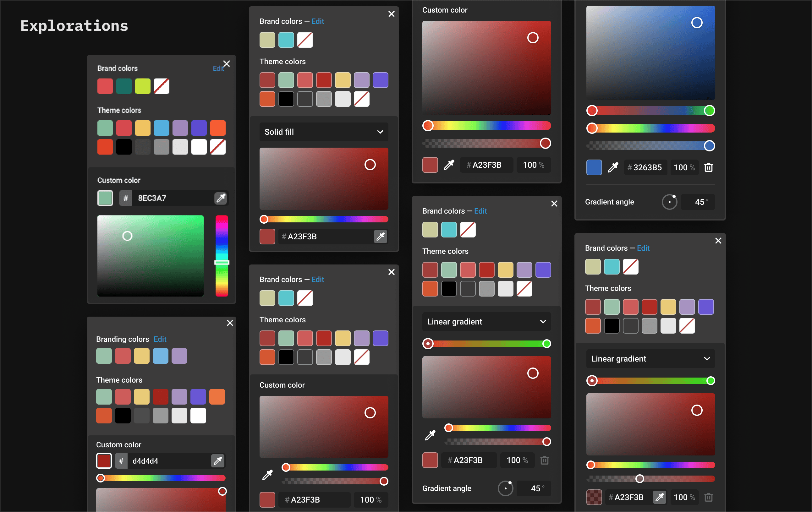This screenshot has height=512, width=812.
Task: Click eyedropper left of hue slider under Linear gradient
Action: [x=430, y=435]
